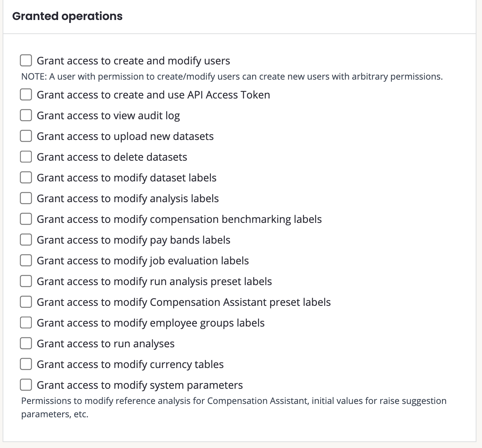
Task: Check run analysis preset labels box
Action: (26, 281)
